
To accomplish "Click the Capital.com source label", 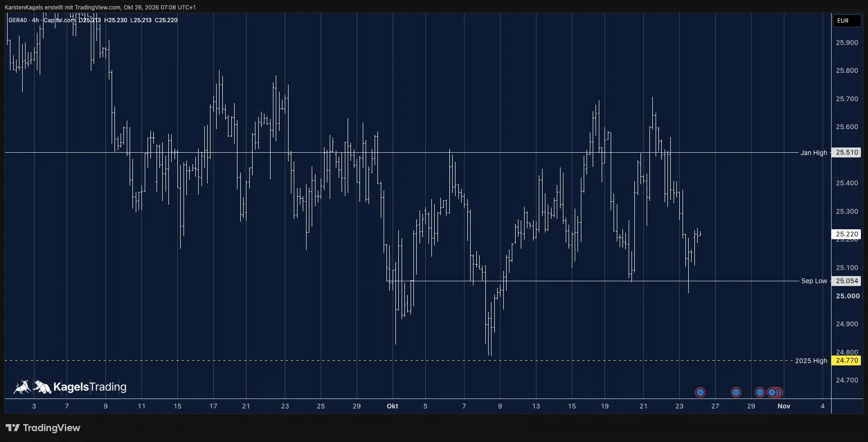I will (x=59, y=20).
